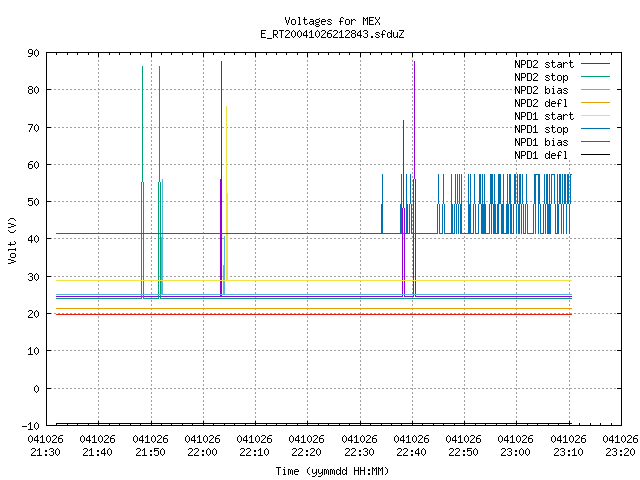Click the yellow NPD1 start legend line
This screenshot has width=640, height=480.
click(x=595, y=116)
